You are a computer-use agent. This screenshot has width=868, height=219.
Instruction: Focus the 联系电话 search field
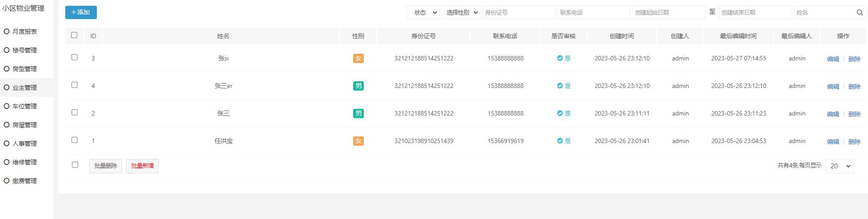click(594, 12)
